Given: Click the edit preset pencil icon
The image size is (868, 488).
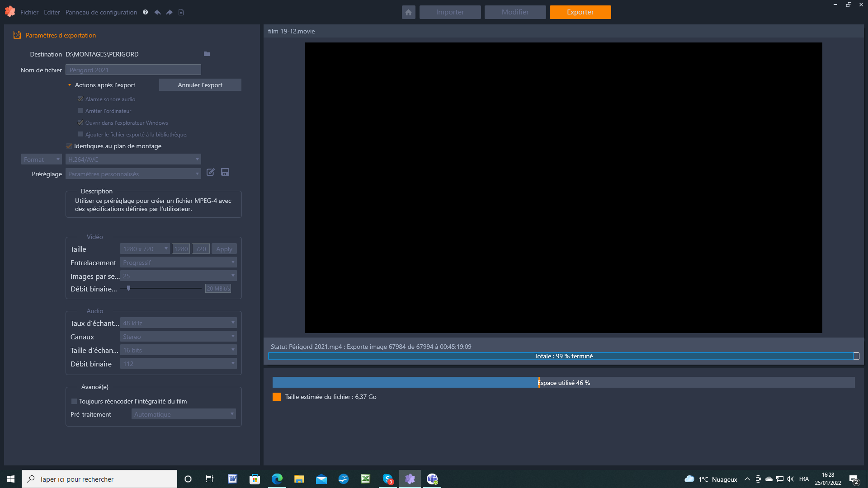Looking at the screenshot, I should tap(210, 172).
